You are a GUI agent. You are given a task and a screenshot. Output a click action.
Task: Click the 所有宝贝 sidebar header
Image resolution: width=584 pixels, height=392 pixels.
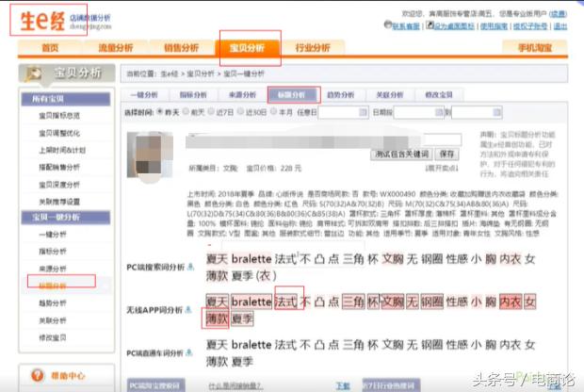(66, 99)
